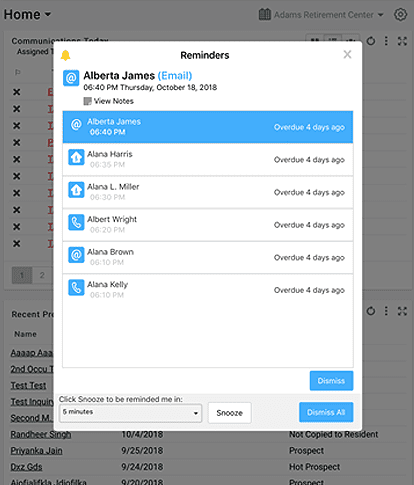Select the Alana Harris overdue reminder row
The image size is (414, 485).
(208, 160)
